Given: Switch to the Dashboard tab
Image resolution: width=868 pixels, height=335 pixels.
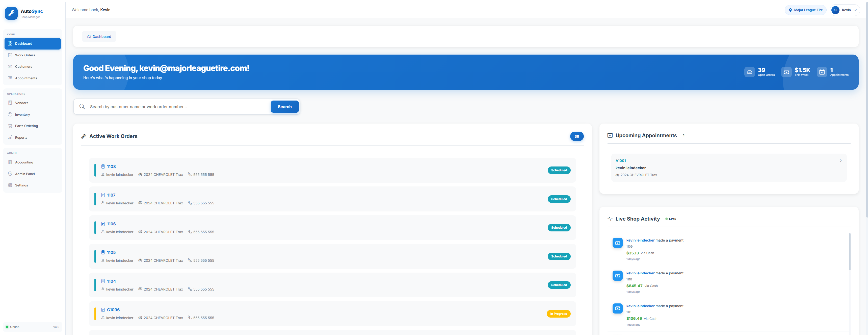Looking at the screenshot, I should [x=99, y=36].
